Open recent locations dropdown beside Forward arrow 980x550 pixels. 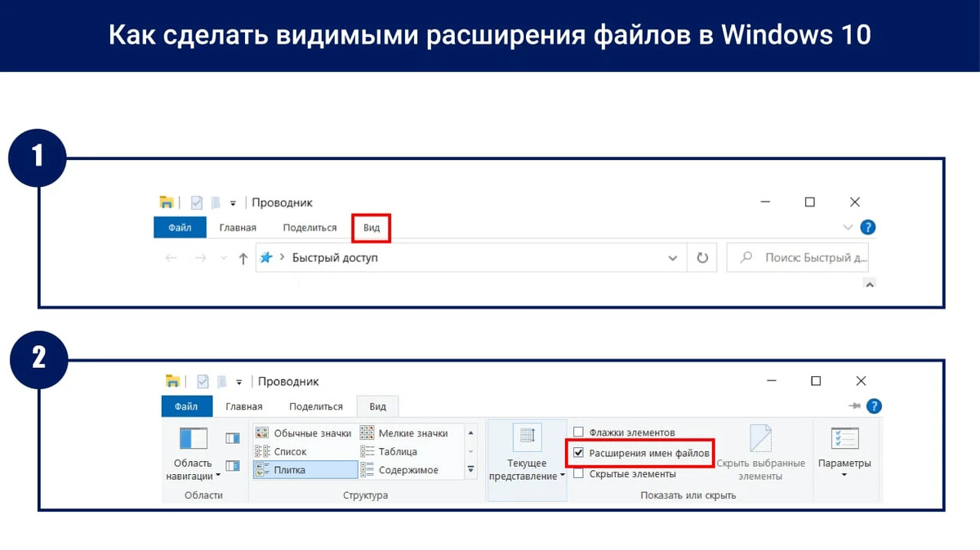(x=224, y=259)
